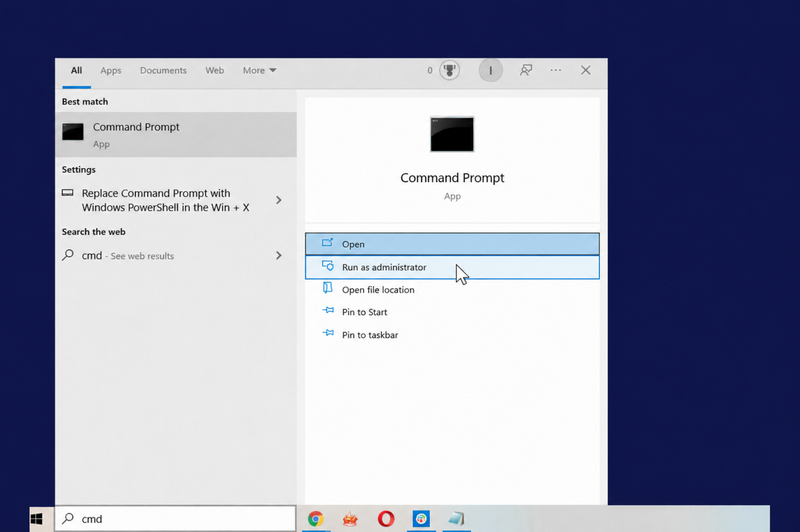Open the blue square taskbar app icon

421,519
